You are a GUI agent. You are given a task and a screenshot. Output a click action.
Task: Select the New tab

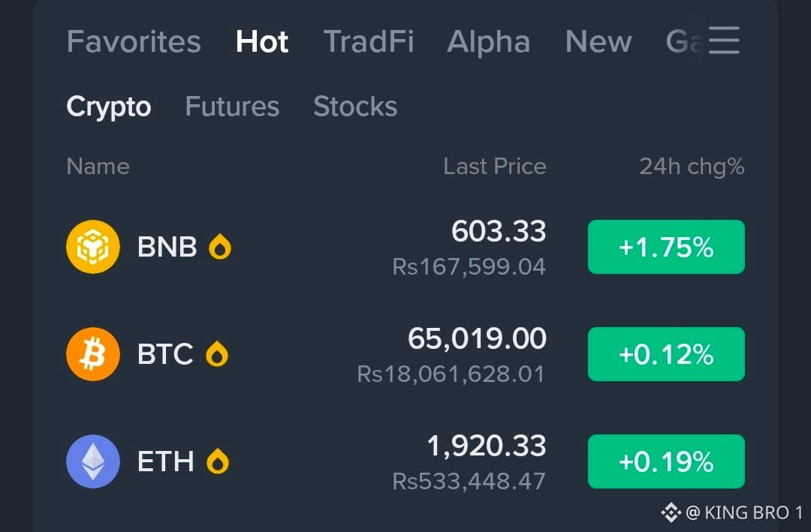coord(598,41)
